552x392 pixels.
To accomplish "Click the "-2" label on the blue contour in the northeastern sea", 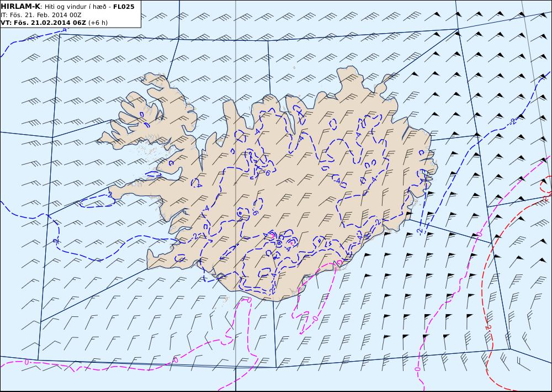I will tap(514, 121).
